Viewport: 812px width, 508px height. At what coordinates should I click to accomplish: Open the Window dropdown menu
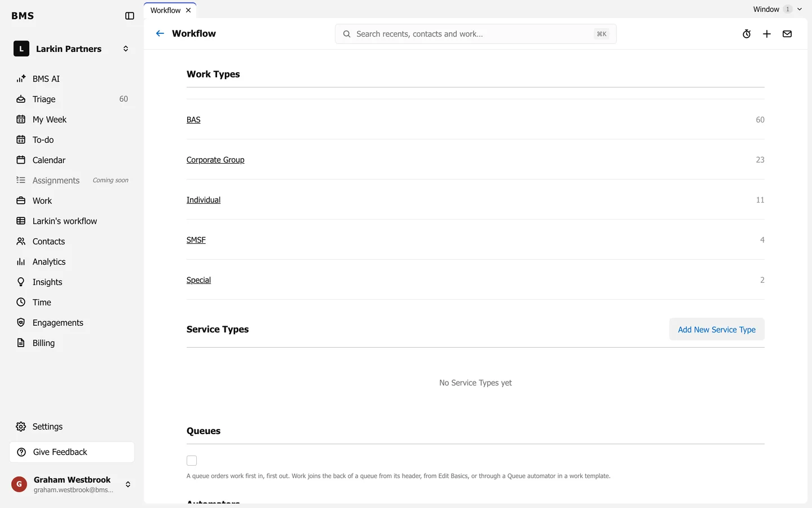click(778, 9)
